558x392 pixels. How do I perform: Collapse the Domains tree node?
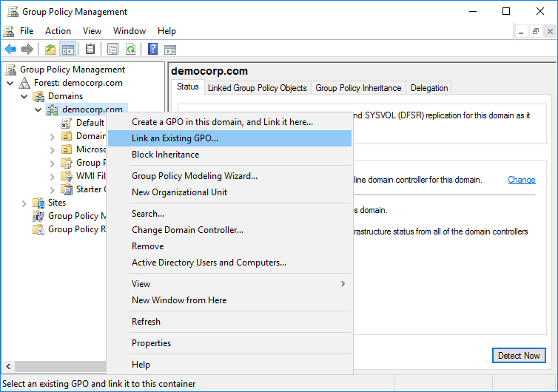(x=24, y=96)
